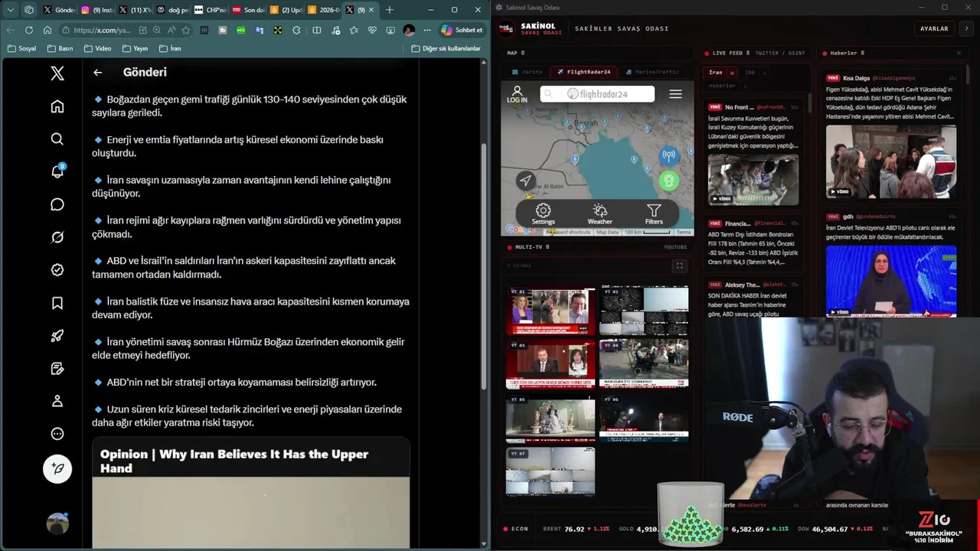Image resolution: width=980 pixels, height=551 pixels.
Task: Open LIVE FEED panel menu lines icon
Action: 748,54
